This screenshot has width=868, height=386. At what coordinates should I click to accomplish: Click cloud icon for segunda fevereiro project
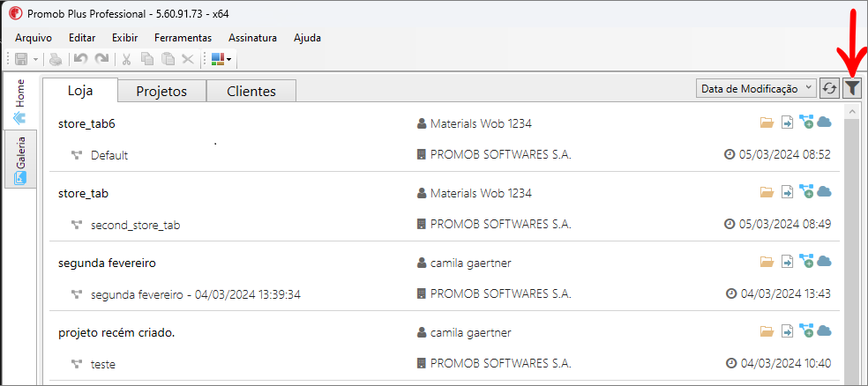(824, 261)
